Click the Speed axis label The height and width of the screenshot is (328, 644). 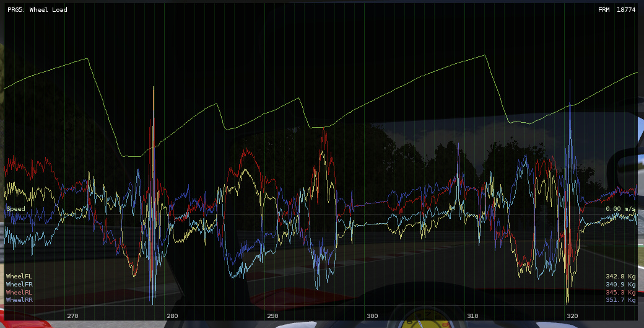coord(15,209)
